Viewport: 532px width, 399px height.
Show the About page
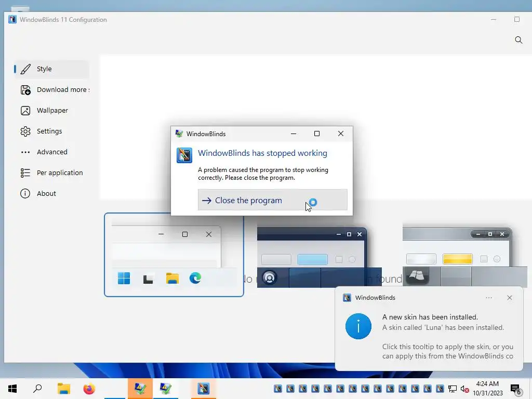coord(51,193)
